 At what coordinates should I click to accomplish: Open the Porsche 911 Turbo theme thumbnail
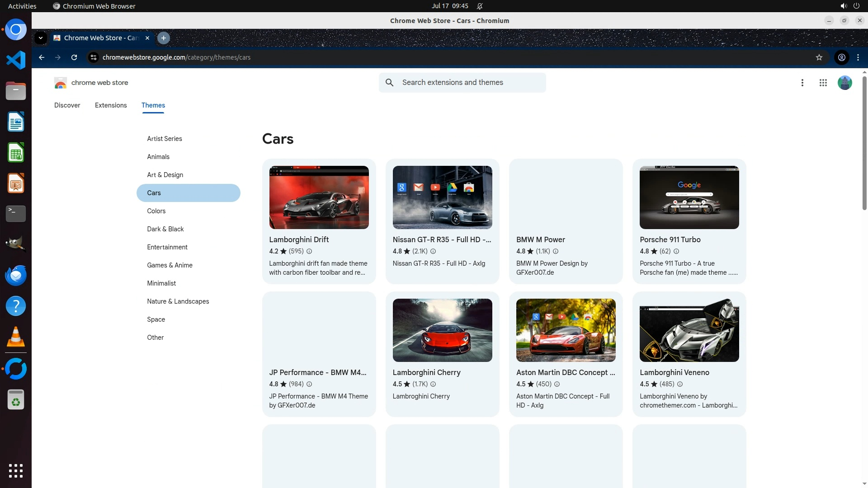click(689, 197)
